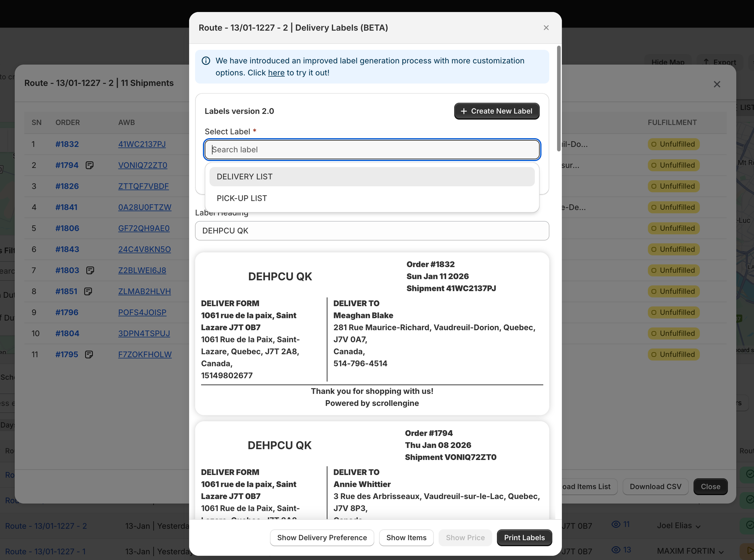Click the Label Heading text field
Viewport: 754px width, 560px height.
pos(372,231)
